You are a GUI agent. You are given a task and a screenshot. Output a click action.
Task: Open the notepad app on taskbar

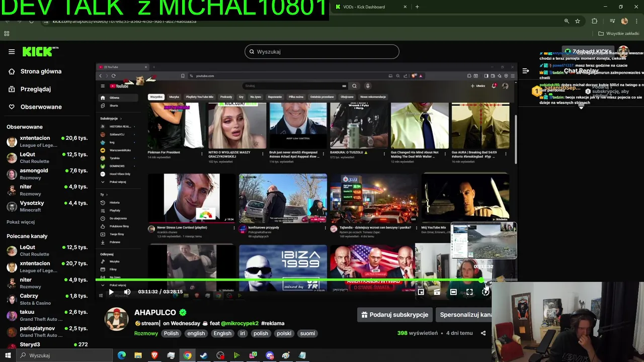tap(302, 355)
